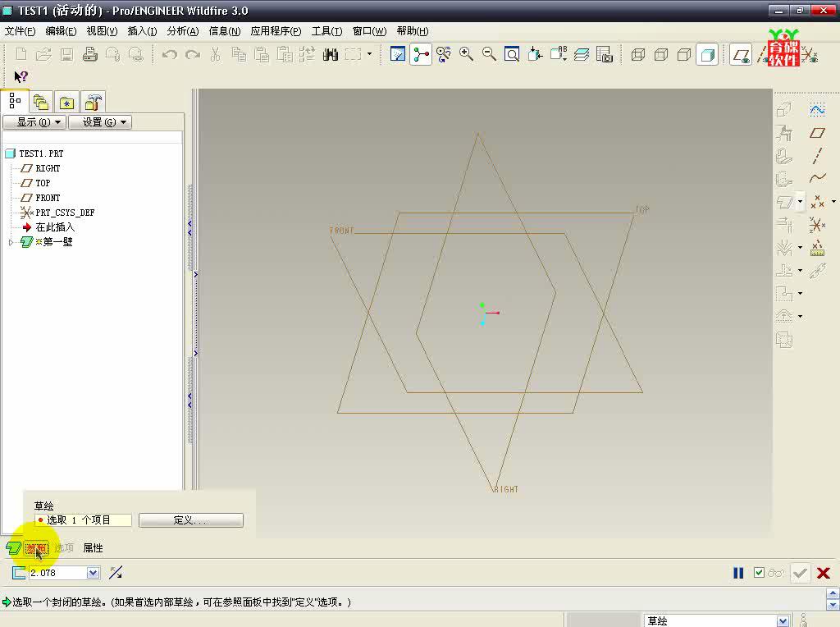
Task: Click the glasses preview icon
Action: [x=775, y=573]
